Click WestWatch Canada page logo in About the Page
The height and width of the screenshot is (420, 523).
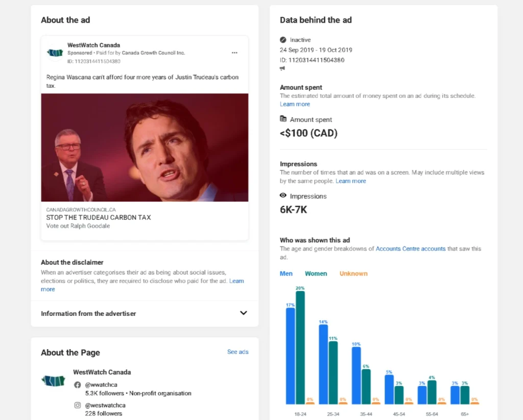click(54, 380)
